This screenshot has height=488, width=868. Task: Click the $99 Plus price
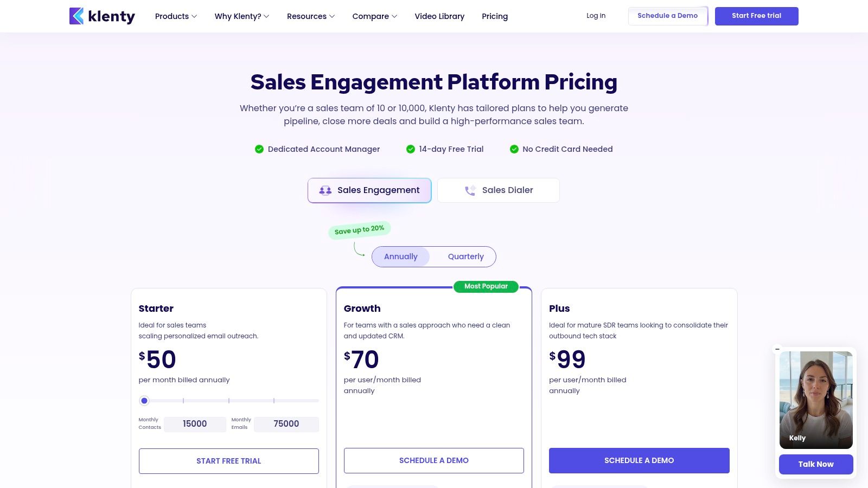567,359
